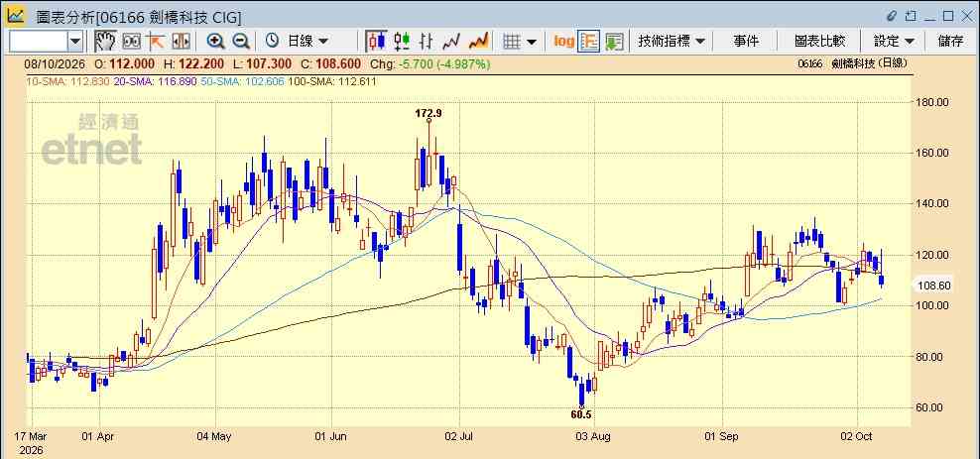Screen dimensions: 980x459
Task: Click the 圖表比較 button
Action: [x=820, y=42]
